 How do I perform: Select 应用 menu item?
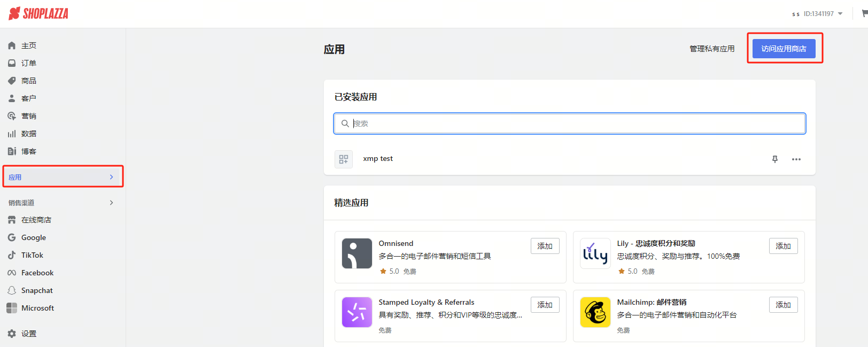click(63, 177)
